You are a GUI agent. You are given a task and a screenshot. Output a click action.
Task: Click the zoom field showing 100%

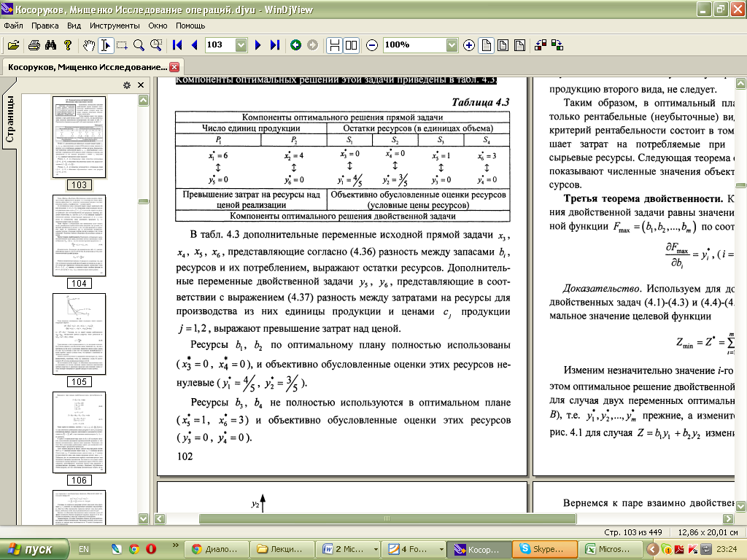click(x=414, y=45)
